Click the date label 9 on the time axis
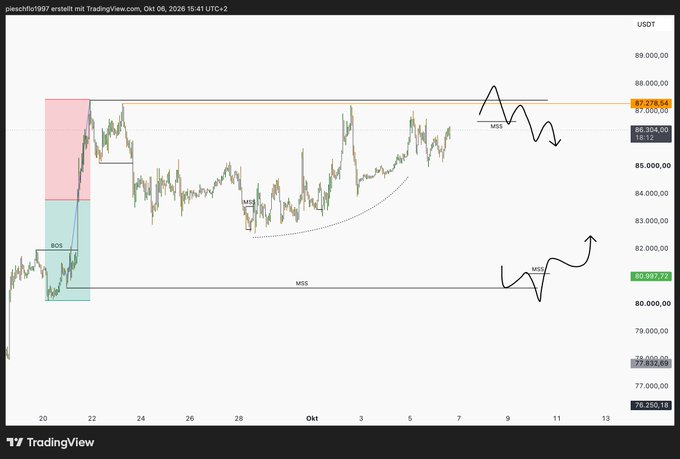Image resolution: width=680 pixels, height=459 pixels. [x=508, y=419]
